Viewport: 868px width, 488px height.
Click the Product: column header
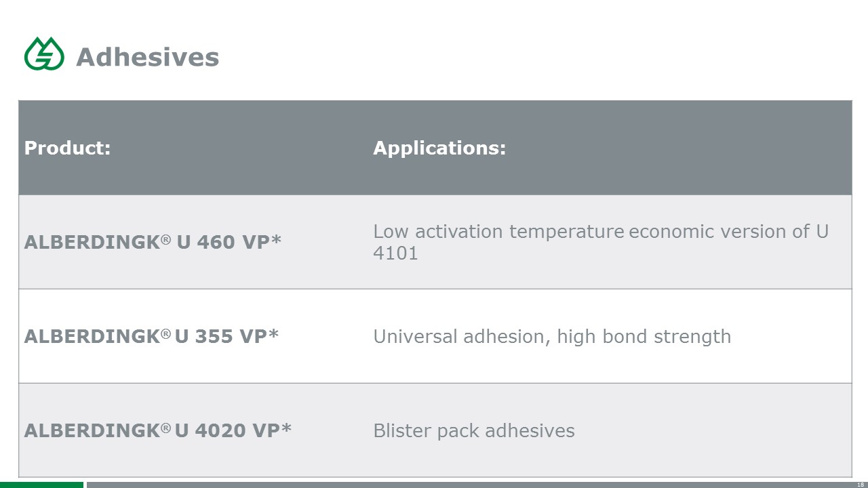click(67, 148)
